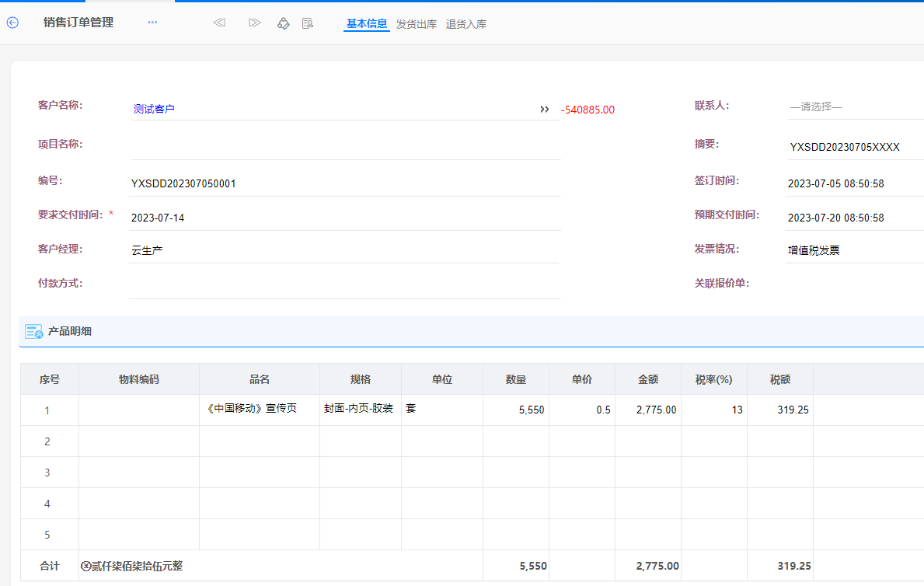Click the 项目名称 input field
924x586 pixels.
click(x=346, y=146)
